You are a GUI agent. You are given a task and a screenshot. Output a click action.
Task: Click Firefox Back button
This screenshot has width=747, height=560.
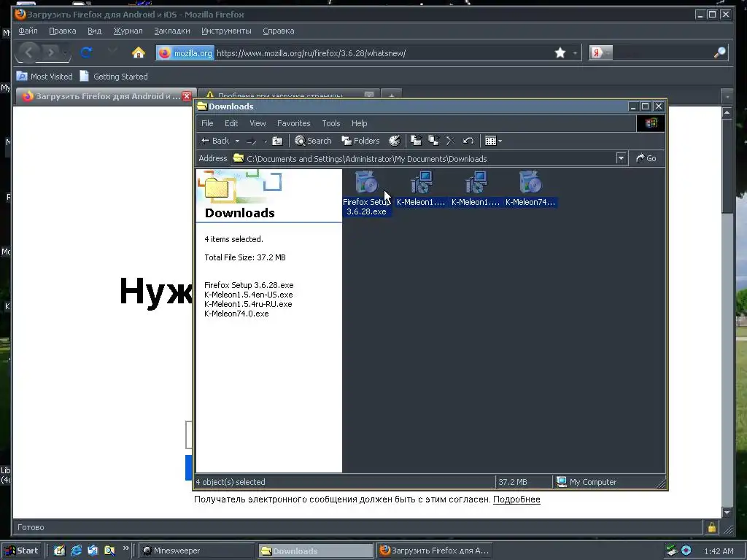click(28, 52)
